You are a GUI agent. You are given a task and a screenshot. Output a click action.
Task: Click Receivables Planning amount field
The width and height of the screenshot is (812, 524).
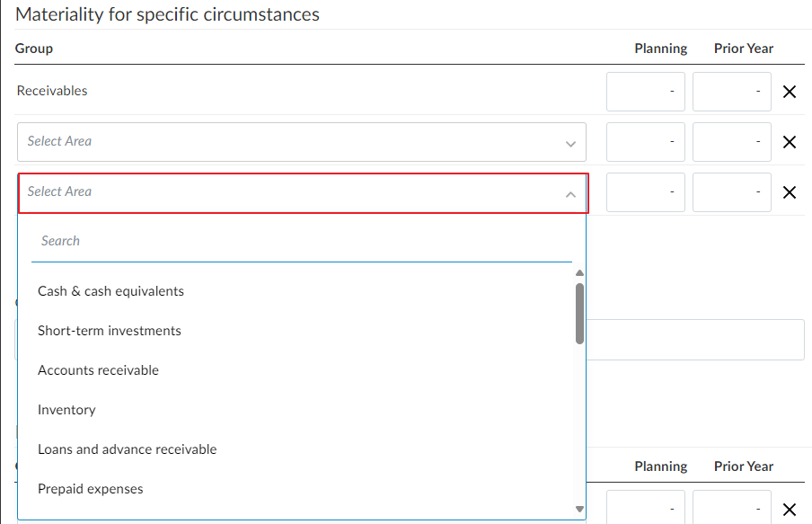[645, 92]
